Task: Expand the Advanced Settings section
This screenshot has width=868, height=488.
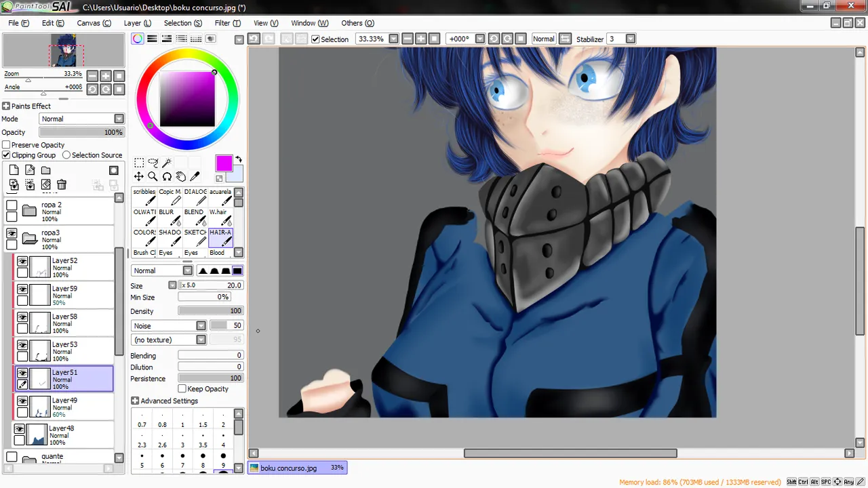Action: click(x=135, y=401)
